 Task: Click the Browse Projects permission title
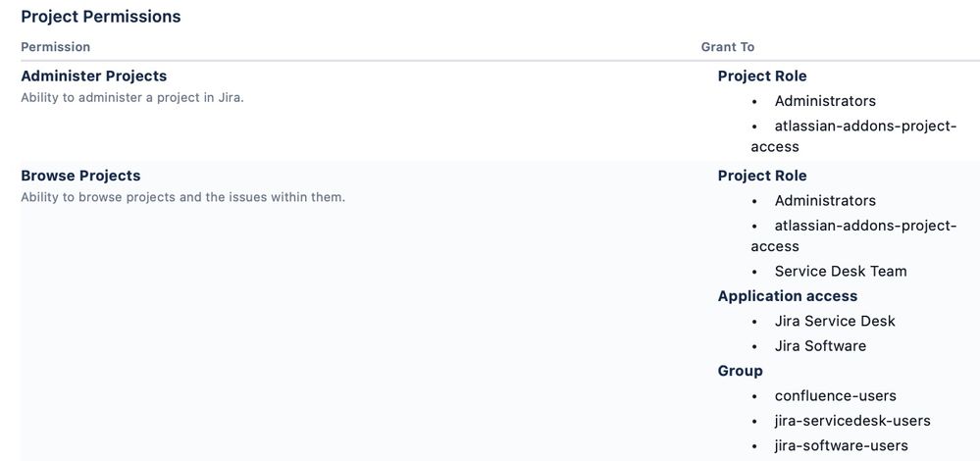tap(80, 177)
